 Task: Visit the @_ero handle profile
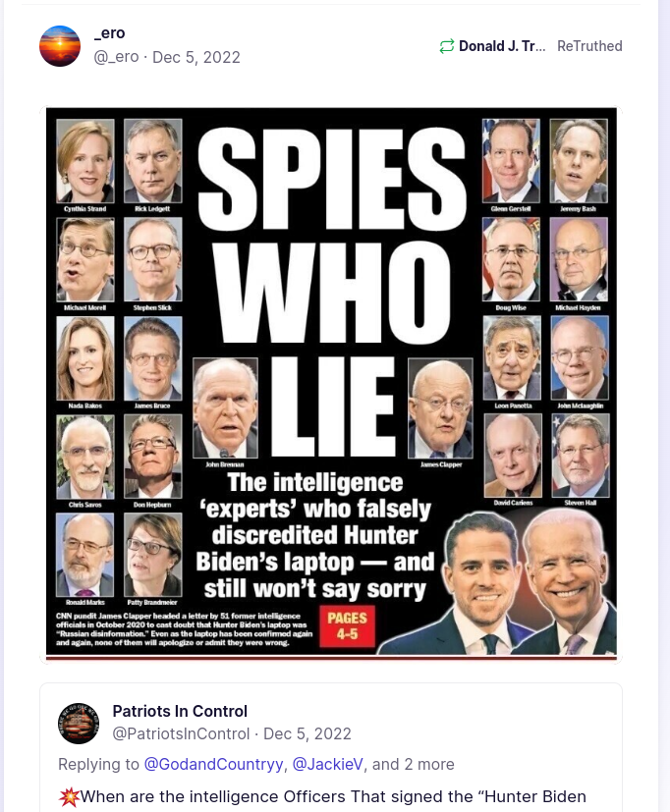tap(116, 57)
